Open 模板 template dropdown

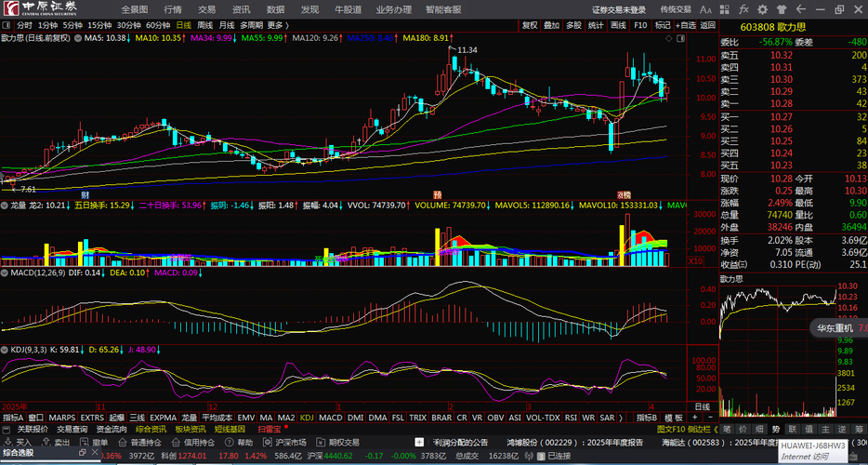(673, 418)
